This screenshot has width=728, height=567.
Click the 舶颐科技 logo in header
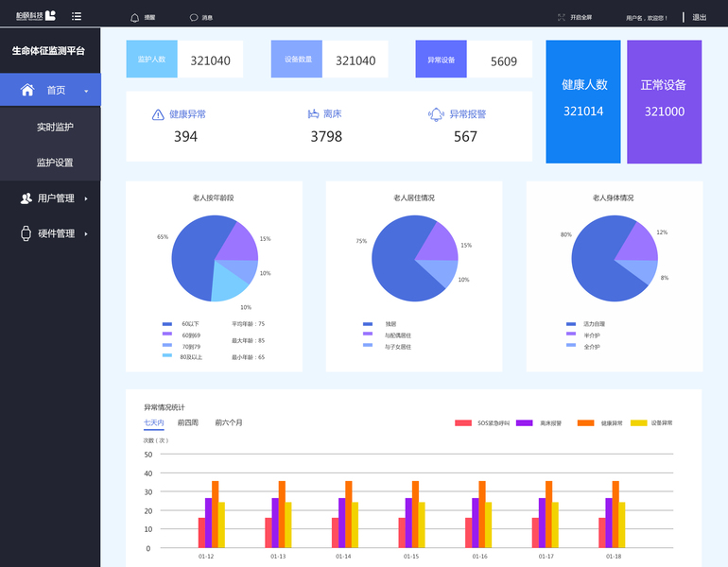pyautogui.click(x=36, y=16)
